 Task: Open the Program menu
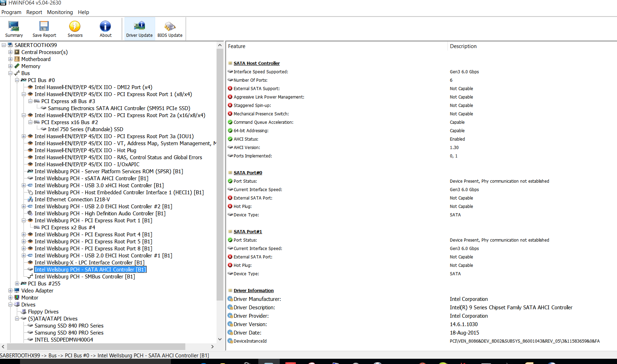click(x=11, y=12)
